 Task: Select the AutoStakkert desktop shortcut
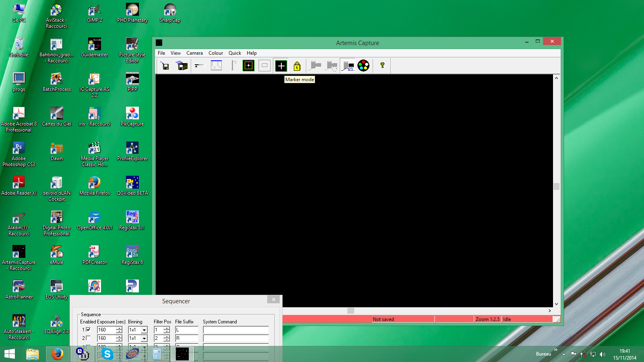pos(19,327)
